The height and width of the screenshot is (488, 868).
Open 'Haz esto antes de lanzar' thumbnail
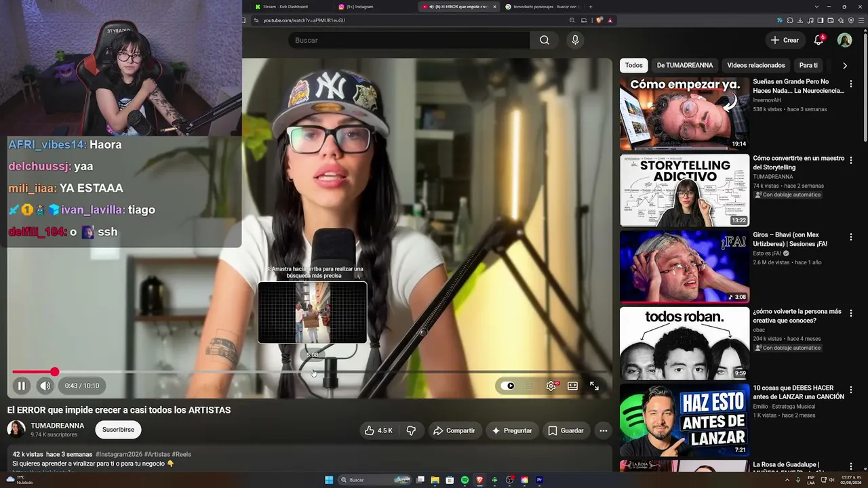[x=684, y=420]
